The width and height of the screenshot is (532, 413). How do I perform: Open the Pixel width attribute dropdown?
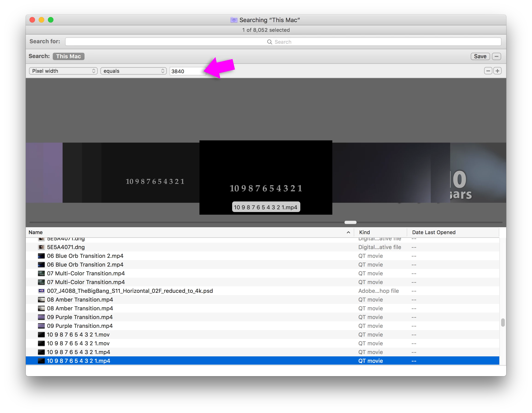[63, 71]
